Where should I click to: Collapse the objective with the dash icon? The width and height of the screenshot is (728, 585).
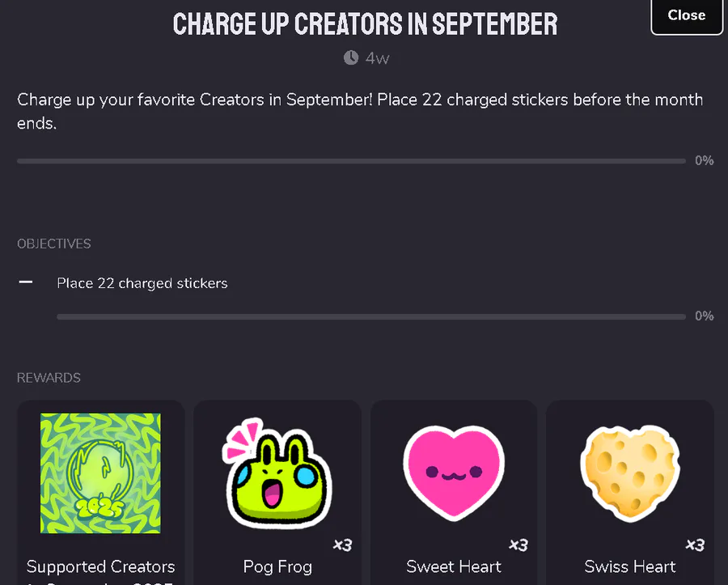pos(26,282)
